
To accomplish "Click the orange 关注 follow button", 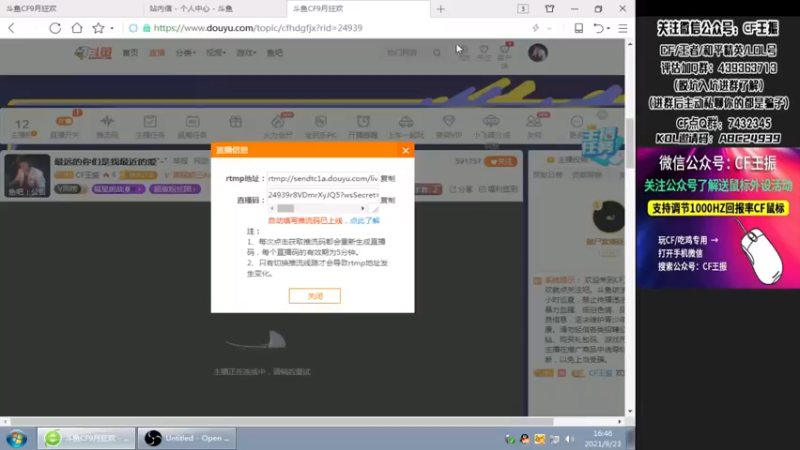I will click(x=501, y=161).
